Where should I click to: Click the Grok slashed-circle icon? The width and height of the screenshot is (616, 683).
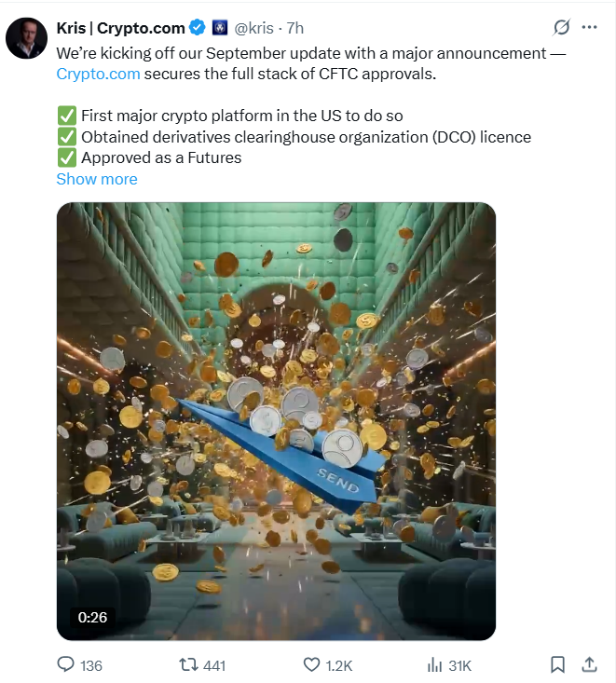pos(561,27)
